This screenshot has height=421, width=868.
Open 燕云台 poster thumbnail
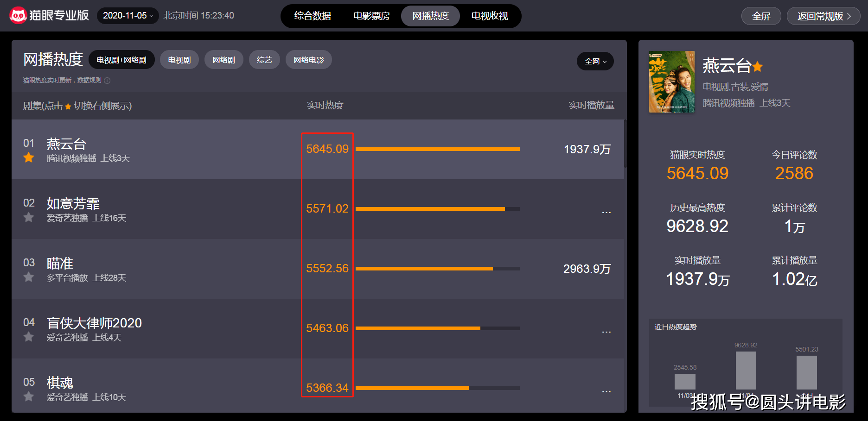(x=672, y=82)
